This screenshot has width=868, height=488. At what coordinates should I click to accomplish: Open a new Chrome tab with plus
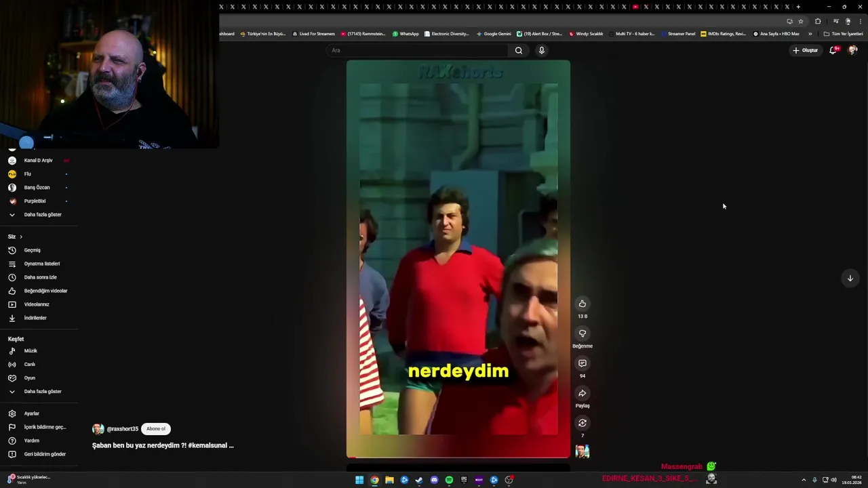(x=798, y=7)
